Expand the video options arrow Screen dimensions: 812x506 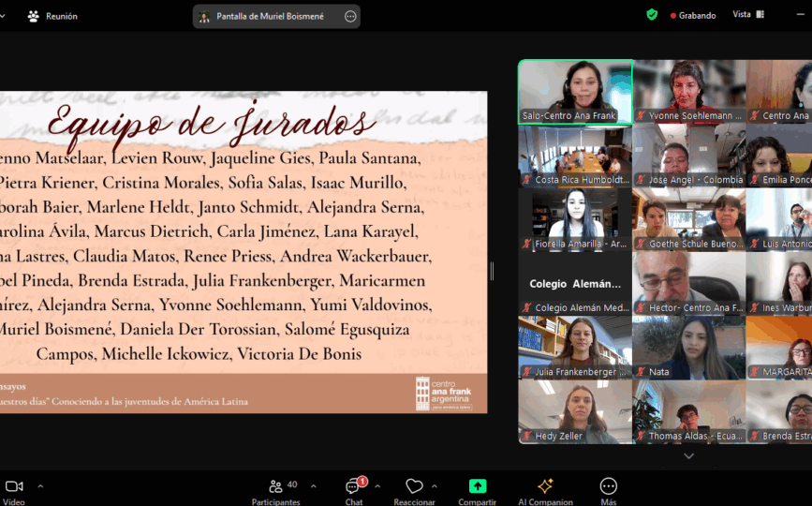point(40,486)
